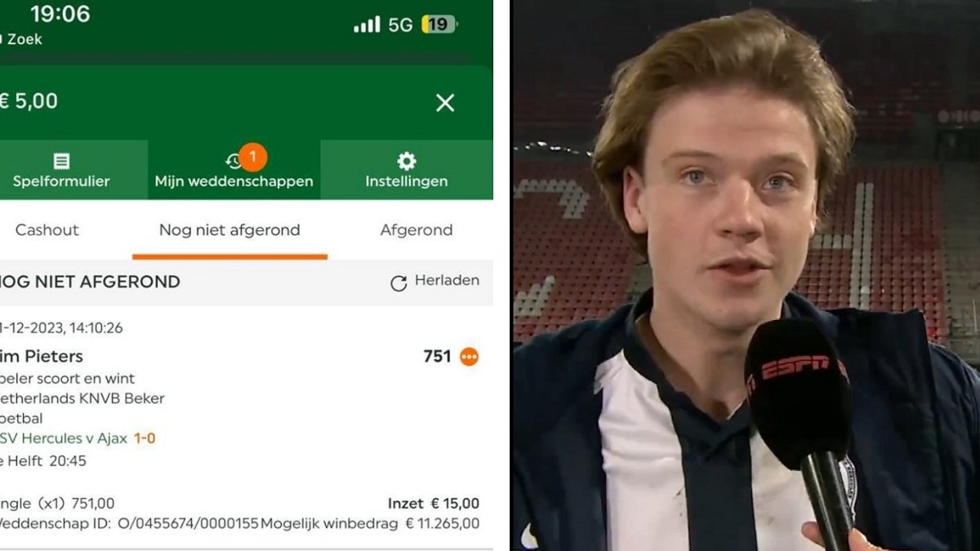This screenshot has width=980, height=551.
Task: Tap the battery indicator showing 19
Action: 439,24
